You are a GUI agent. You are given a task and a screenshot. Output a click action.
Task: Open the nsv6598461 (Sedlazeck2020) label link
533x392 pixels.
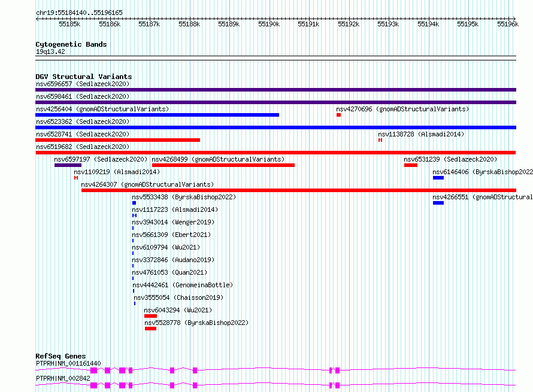[83, 96]
